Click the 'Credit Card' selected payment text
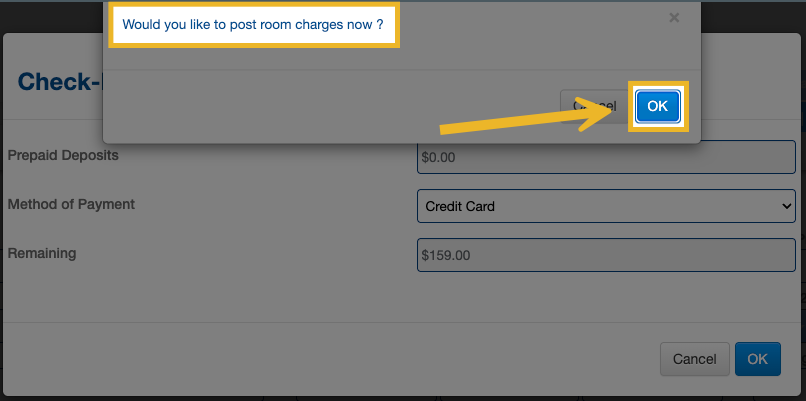The image size is (806, 401). [x=460, y=206]
